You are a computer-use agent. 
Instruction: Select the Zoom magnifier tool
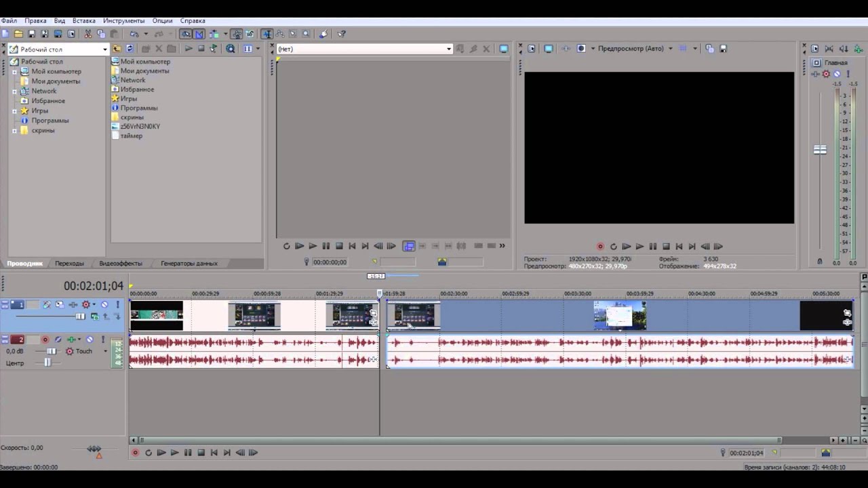click(x=306, y=34)
